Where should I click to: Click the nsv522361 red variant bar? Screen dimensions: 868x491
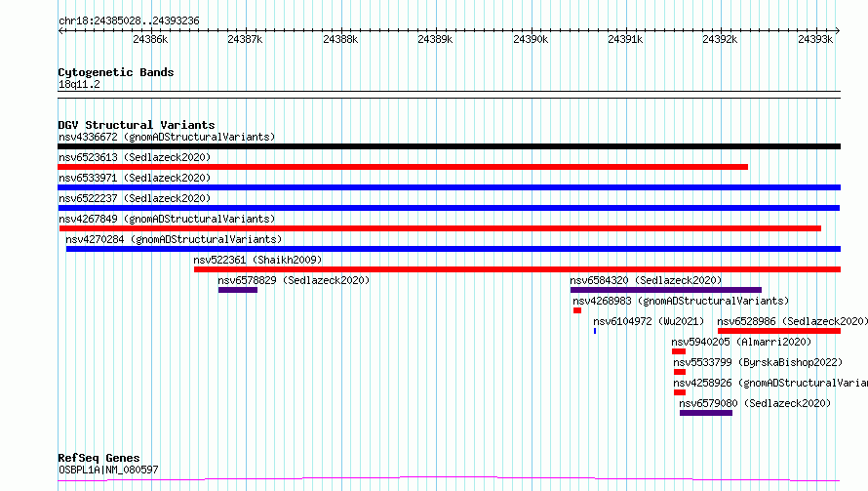(517, 269)
